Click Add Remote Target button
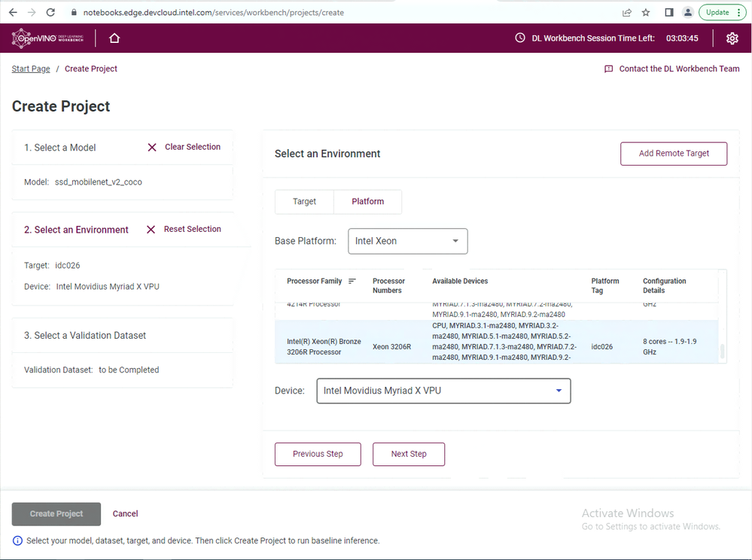Image resolution: width=752 pixels, height=560 pixels. [x=674, y=154]
